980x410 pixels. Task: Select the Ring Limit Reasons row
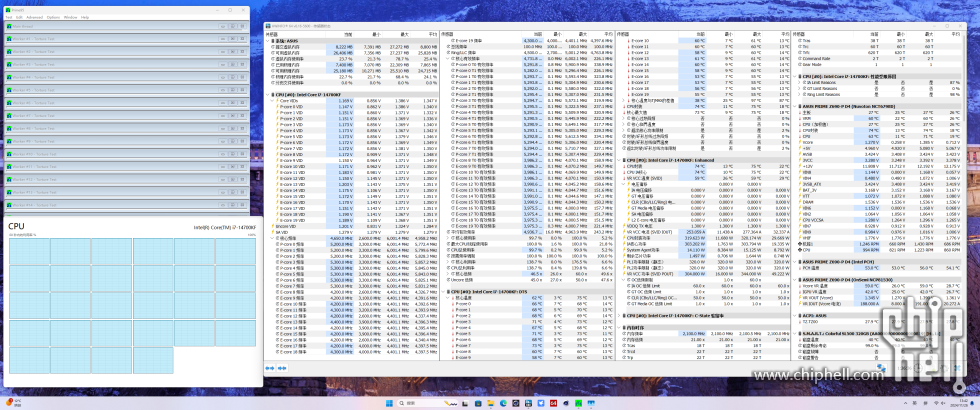879,94
